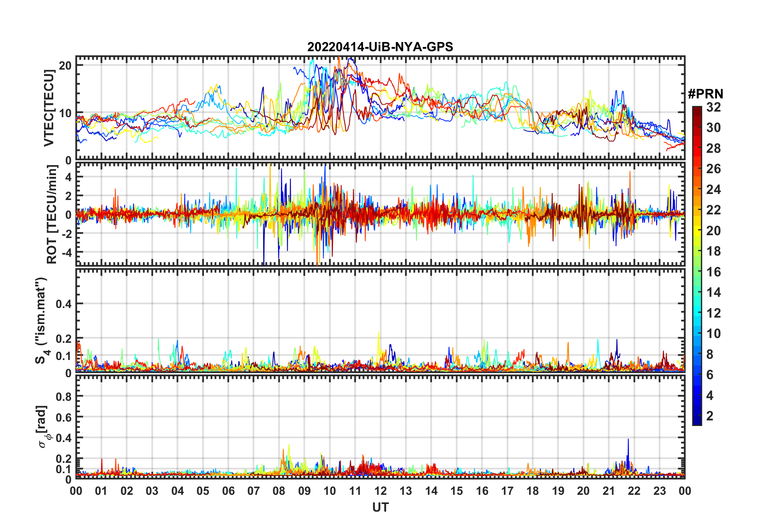Click x-axis hour label "09"

304,491
